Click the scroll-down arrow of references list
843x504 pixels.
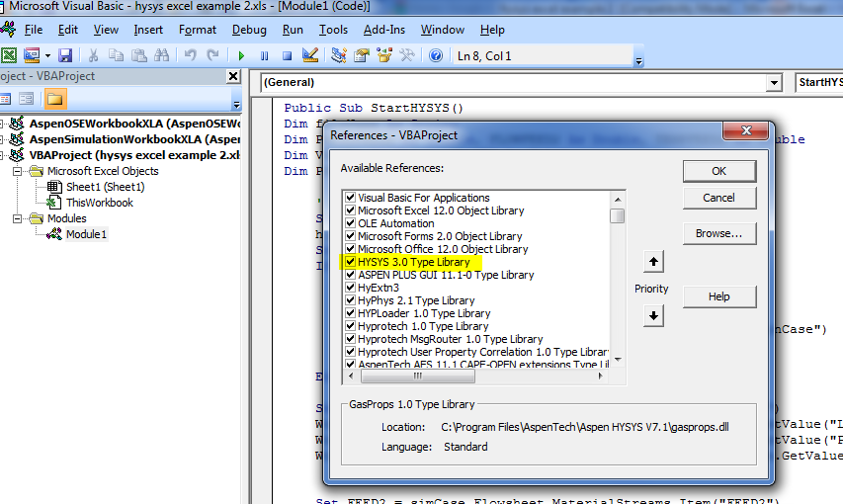pyautogui.click(x=618, y=360)
